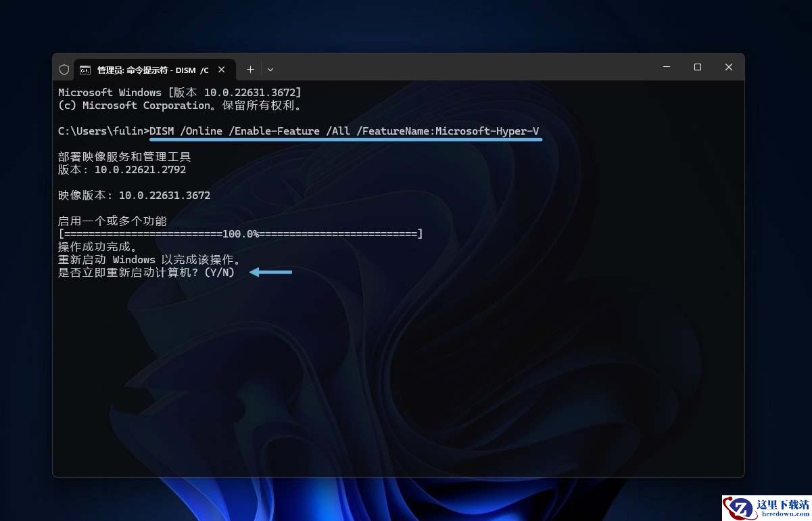Click the line 'Microsoft Windows [版本 10.0.22631.3672]'
Screen dimensions: 812x521
[x=180, y=92]
